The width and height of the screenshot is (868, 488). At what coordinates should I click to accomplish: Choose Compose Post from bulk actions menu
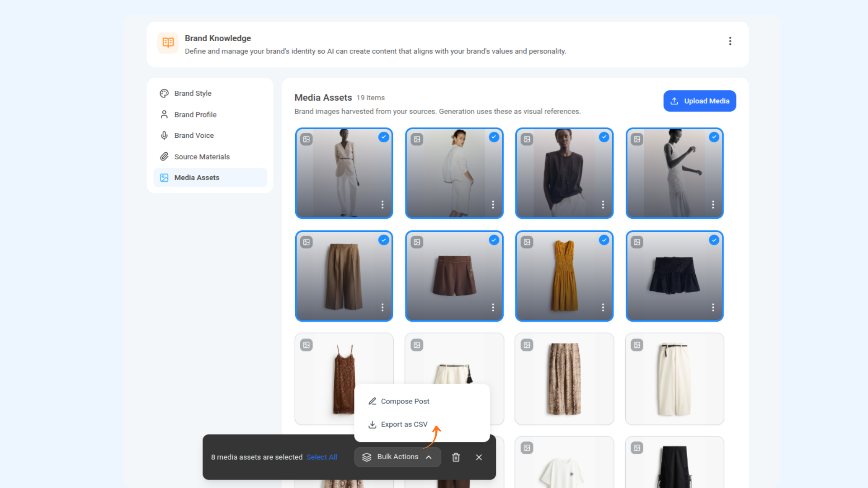pos(422,401)
